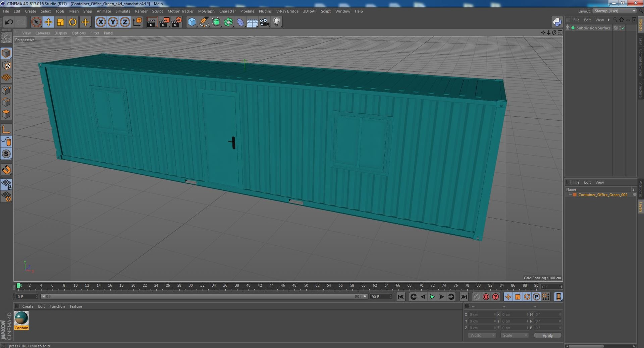Toggle Autokeying button

486,297
